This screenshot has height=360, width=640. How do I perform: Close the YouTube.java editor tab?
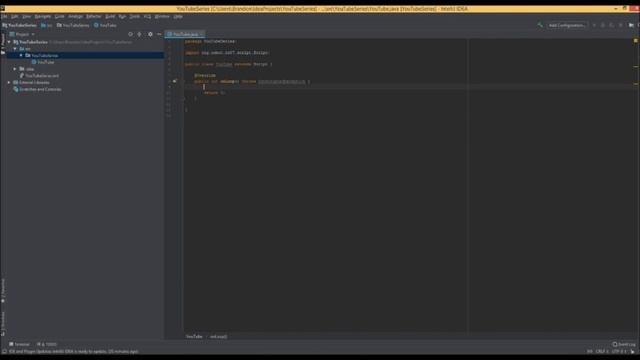coord(201,34)
